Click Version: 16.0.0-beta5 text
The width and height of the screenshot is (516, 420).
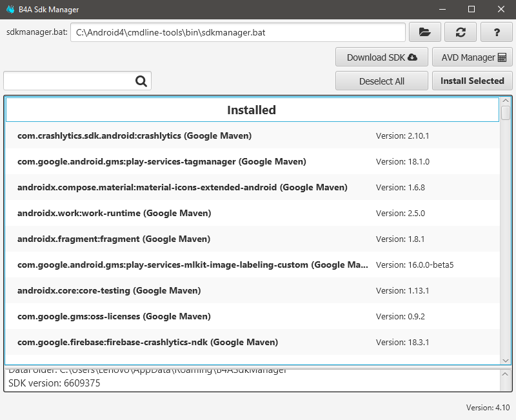pos(415,265)
